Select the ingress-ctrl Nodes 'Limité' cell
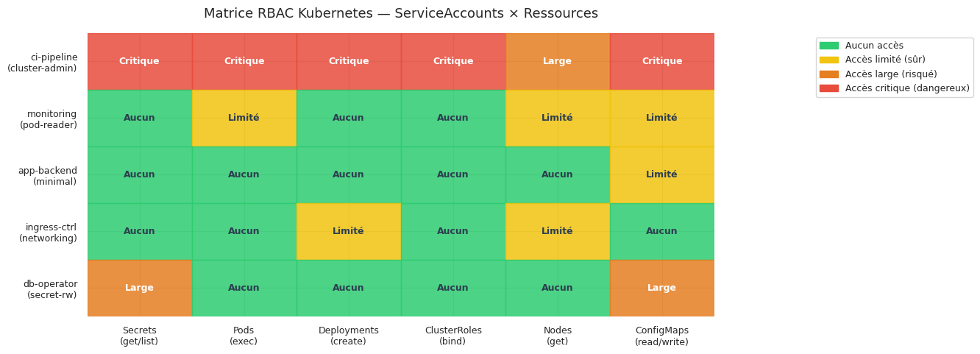Screen dimensions: 980x354 [x=557, y=231]
